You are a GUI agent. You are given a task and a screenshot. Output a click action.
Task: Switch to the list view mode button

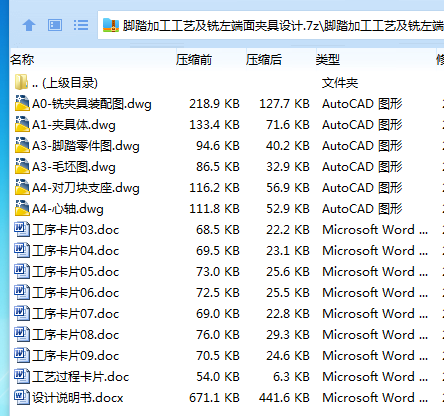point(81,25)
